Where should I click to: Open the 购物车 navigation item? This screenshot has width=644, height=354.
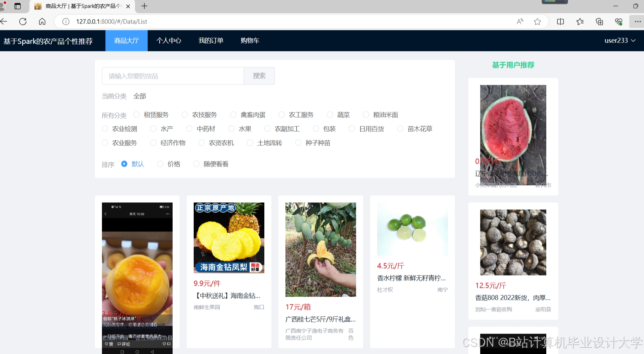click(250, 40)
